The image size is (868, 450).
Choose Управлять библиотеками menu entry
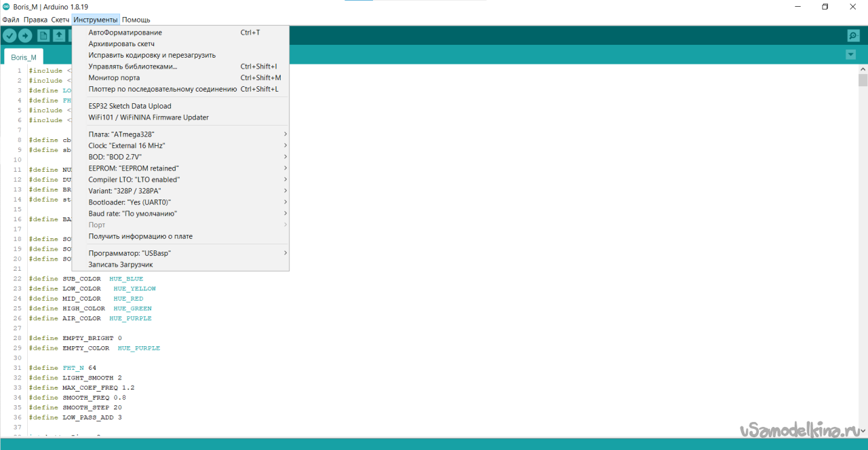click(133, 67)
